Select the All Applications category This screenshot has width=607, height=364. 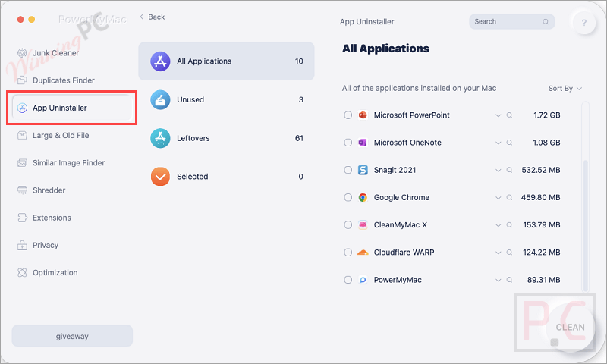pos(226,61)
